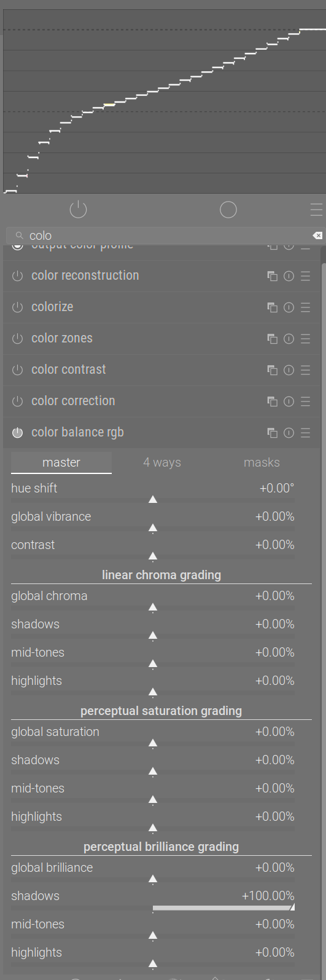This screenshot has height=980, width=326.
Task: Expand the color contrast module
Action: pos(69,369)
